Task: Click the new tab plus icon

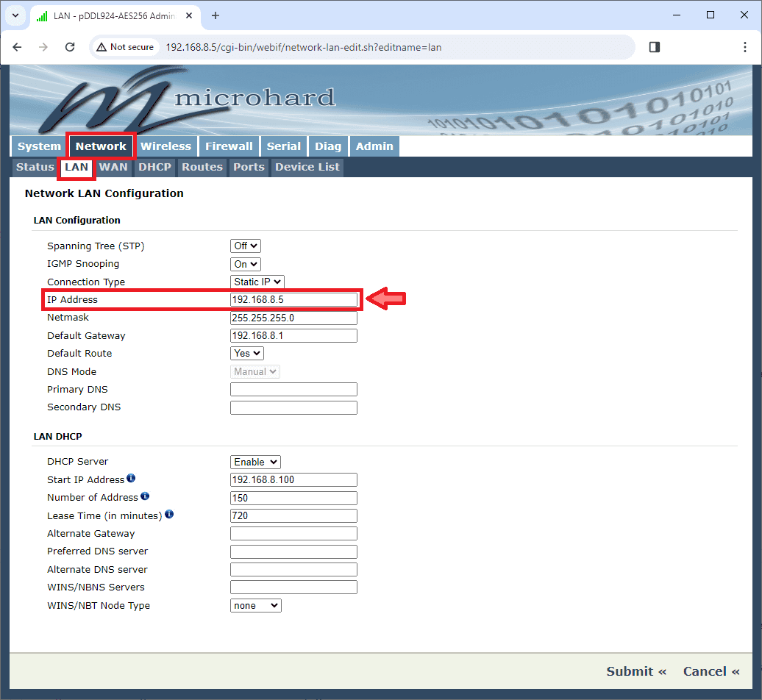Action: tap(216, 15)
